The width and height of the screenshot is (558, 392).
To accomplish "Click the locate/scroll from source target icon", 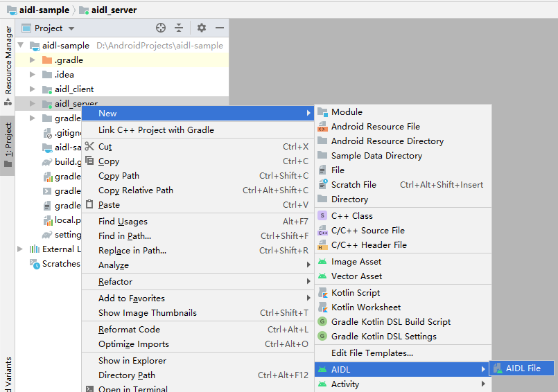I will point(161,28).
